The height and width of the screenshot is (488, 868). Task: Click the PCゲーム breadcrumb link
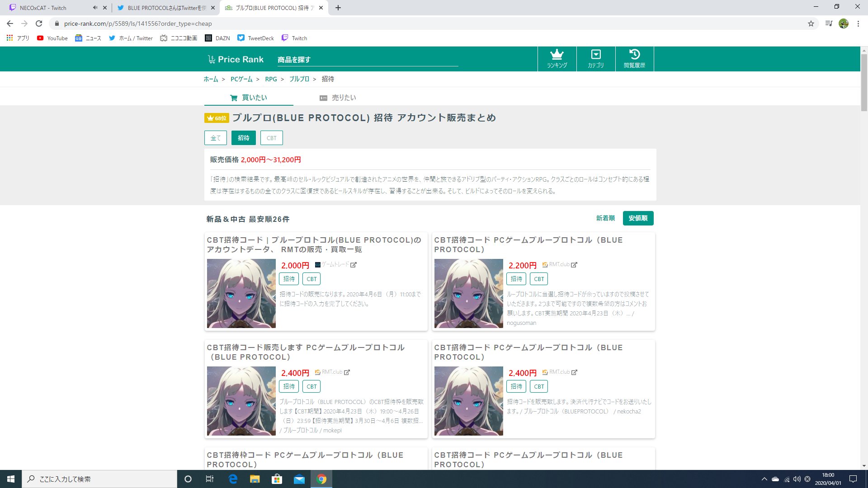[241, 79]
